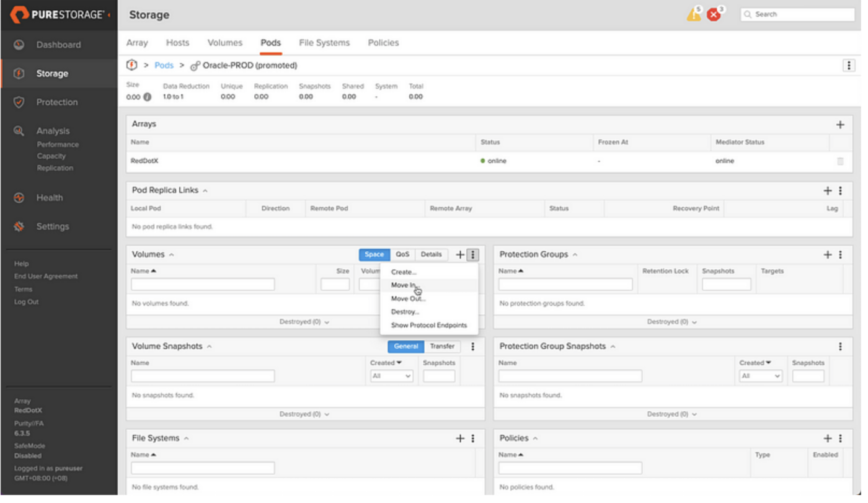Expand Destroyed (0) under Protection Groups

[x=672, y=323]
